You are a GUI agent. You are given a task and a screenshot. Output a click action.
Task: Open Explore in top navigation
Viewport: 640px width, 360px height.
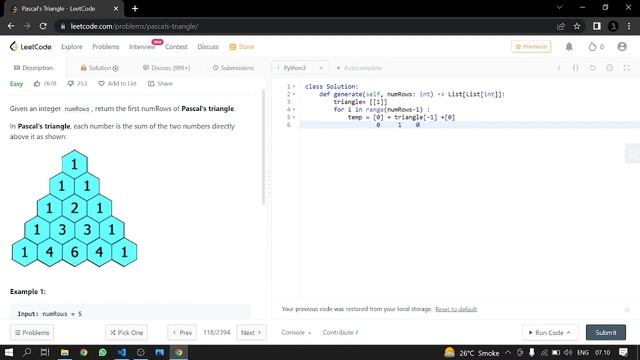(72, 47)
